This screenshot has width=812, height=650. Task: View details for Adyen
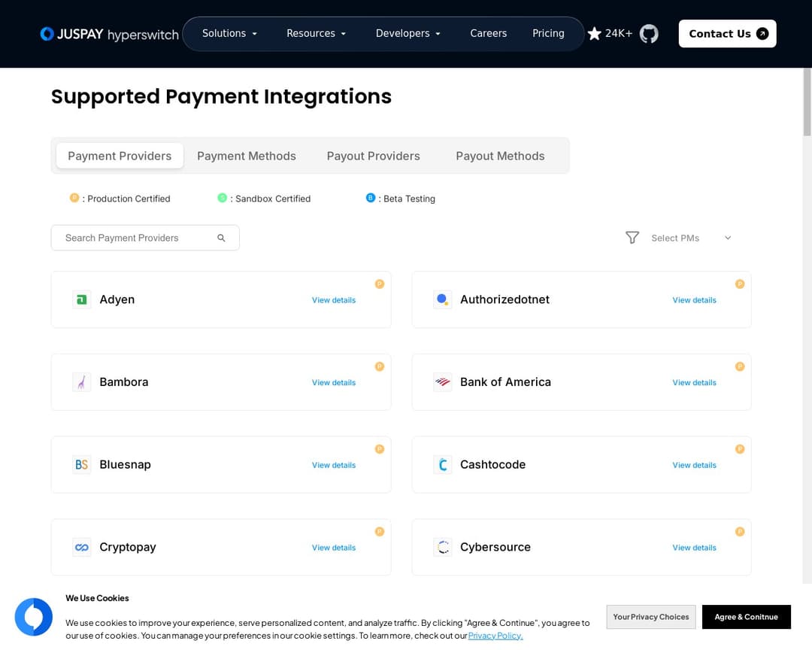(334, 300)
